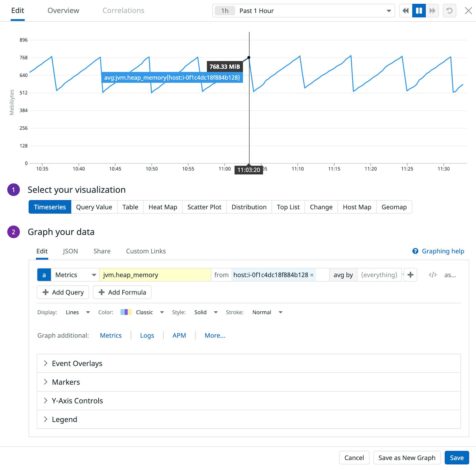Switch to the Overview tab

(63, 10)
